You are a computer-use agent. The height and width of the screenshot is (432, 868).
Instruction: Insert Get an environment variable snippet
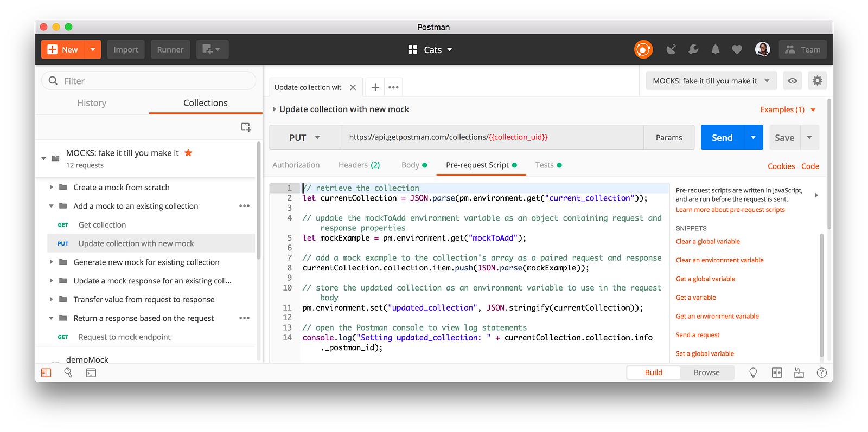[717, 317]
